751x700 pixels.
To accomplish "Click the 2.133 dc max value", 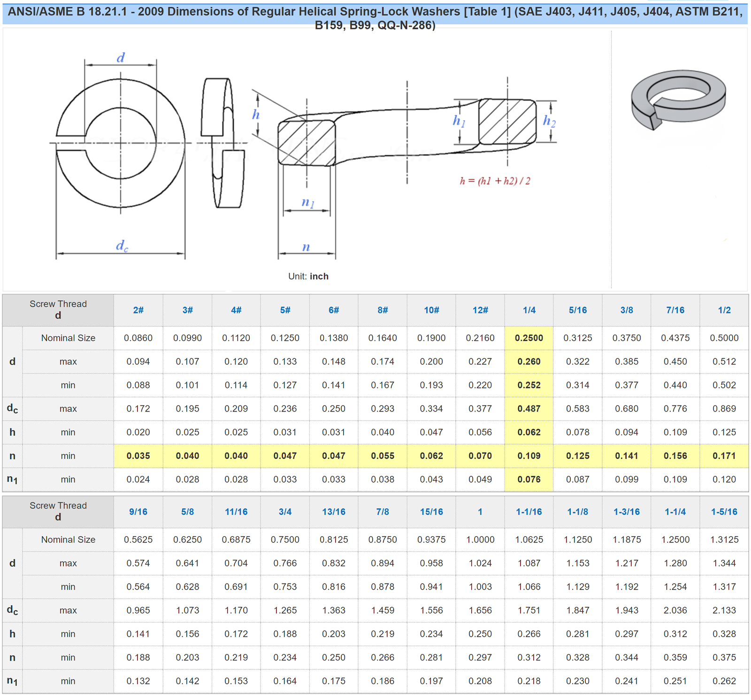I will click(725, 610).
